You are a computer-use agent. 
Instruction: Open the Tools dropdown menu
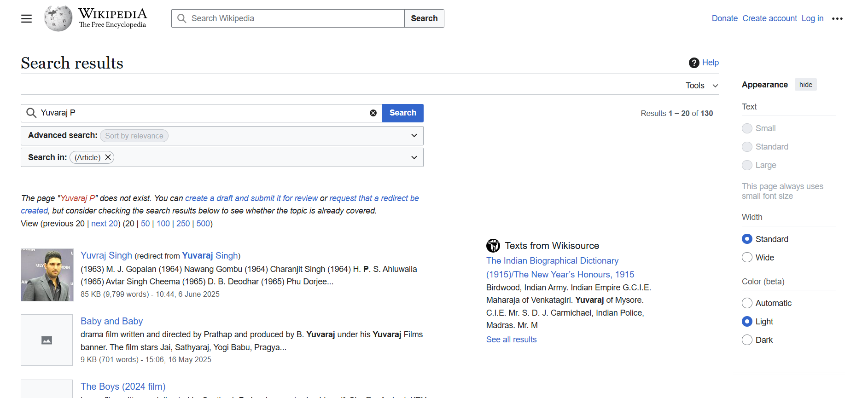pyautogui.click(x=701, y=86)
